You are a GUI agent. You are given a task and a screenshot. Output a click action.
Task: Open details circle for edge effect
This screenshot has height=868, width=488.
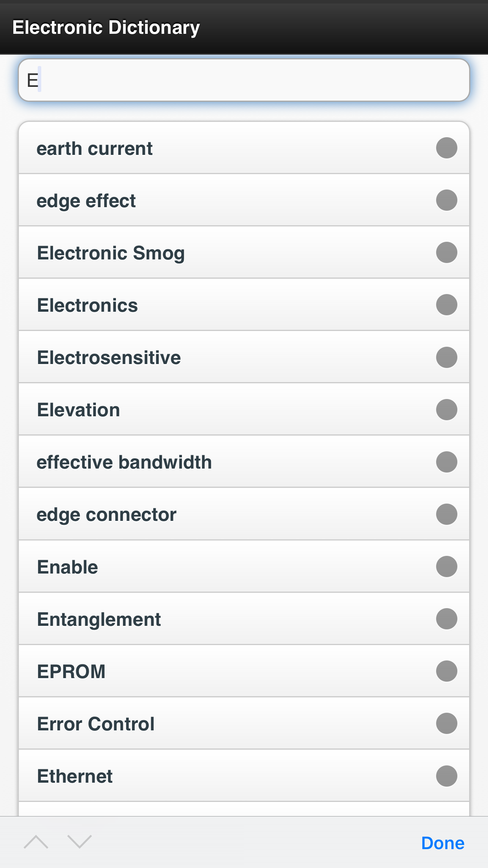pos(446,200)
